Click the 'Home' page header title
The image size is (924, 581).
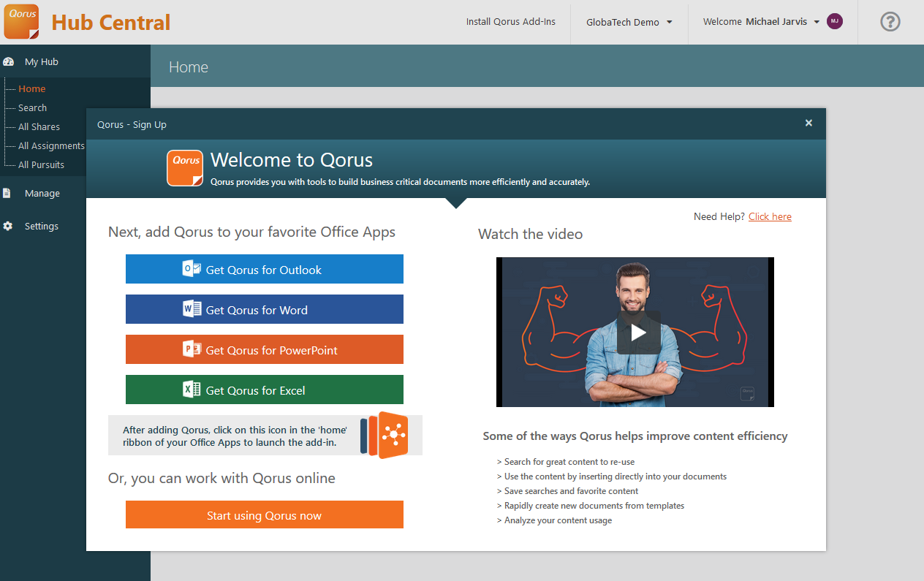tap(189, 67)
